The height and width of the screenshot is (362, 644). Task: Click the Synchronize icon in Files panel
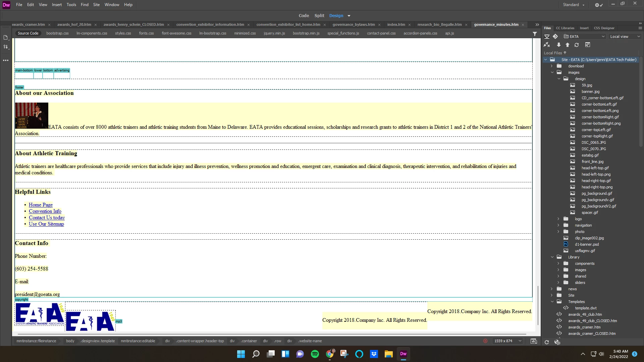[x=577, y=45]
